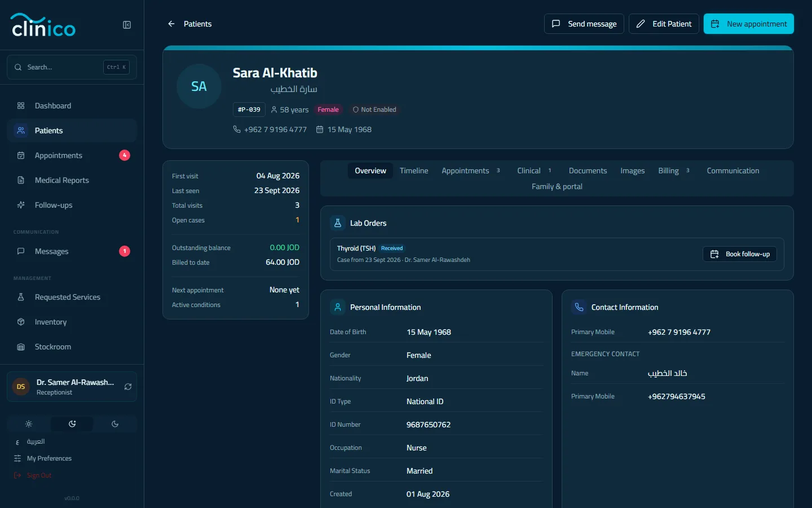Click the Stockroom icon in the sidebar

click(x=21, y=347)
